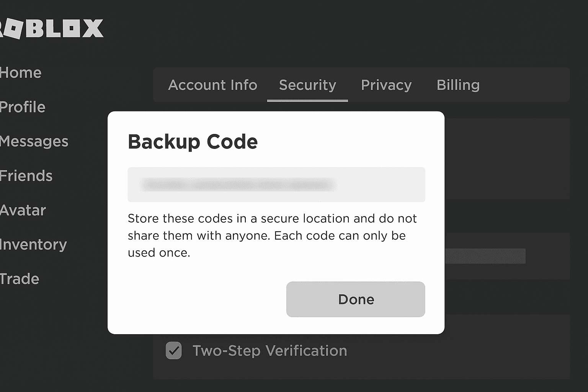This screenshot has height=392, width=588.
Task: Select the Privacy tab
Action: [x=386, y=85]
